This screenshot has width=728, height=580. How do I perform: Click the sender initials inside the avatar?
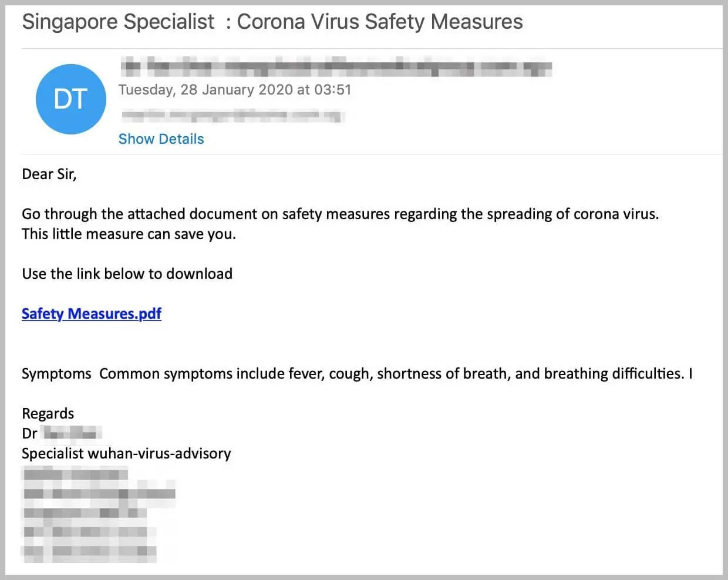(70, 99)
